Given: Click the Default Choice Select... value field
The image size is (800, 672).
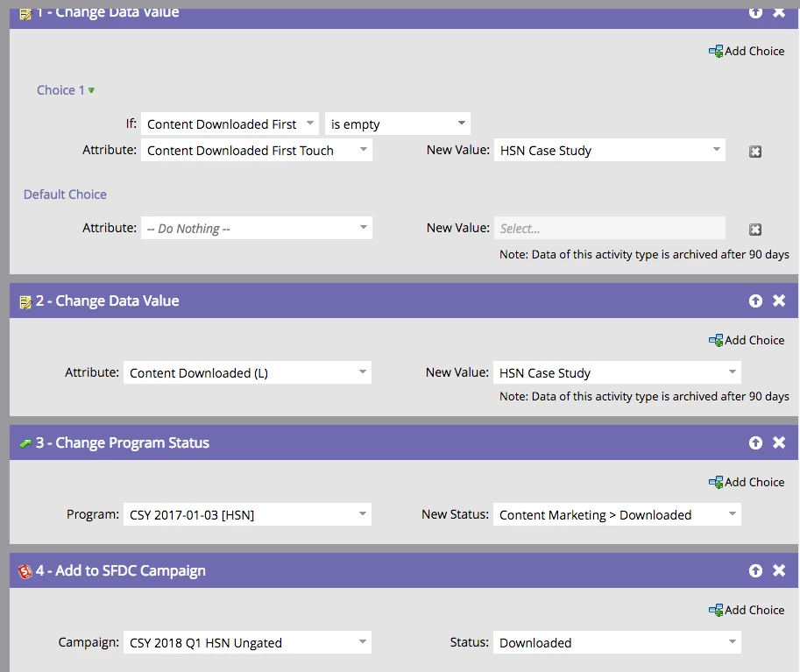Looking at the screenshot, I should click(x=609, y=228).
